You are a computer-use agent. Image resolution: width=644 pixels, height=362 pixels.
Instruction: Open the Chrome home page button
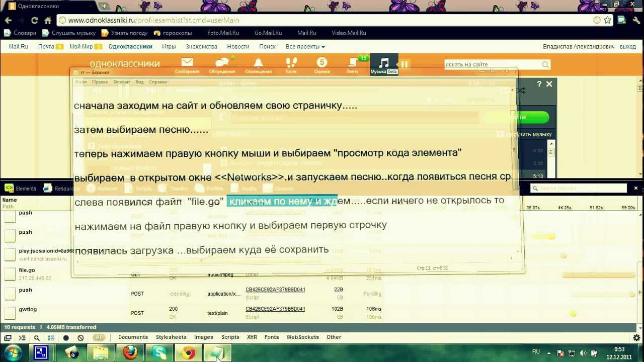(x=48, y=20)
